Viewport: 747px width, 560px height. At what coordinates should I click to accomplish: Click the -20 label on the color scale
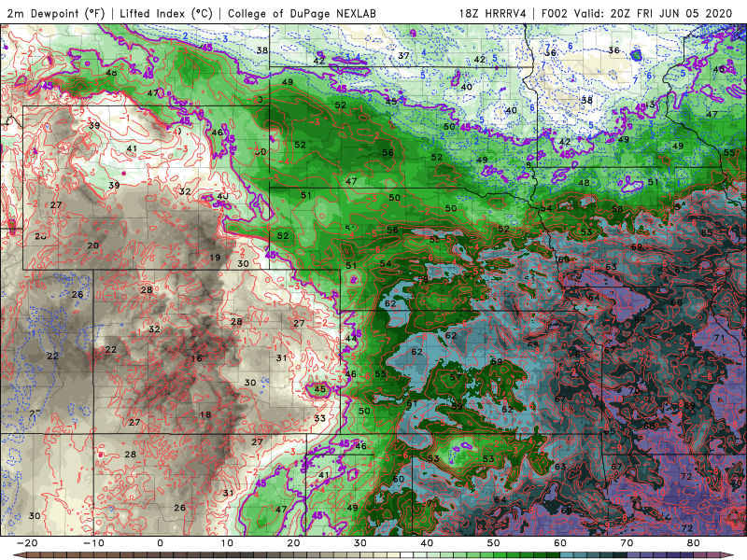click(27, 543)
